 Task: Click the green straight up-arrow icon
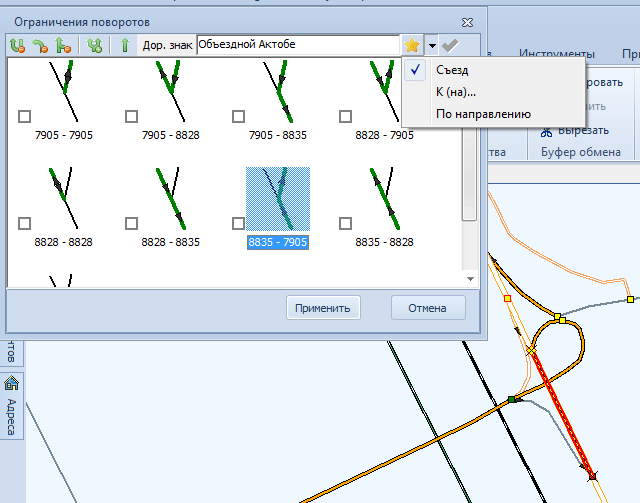click(x=125, y=45)
